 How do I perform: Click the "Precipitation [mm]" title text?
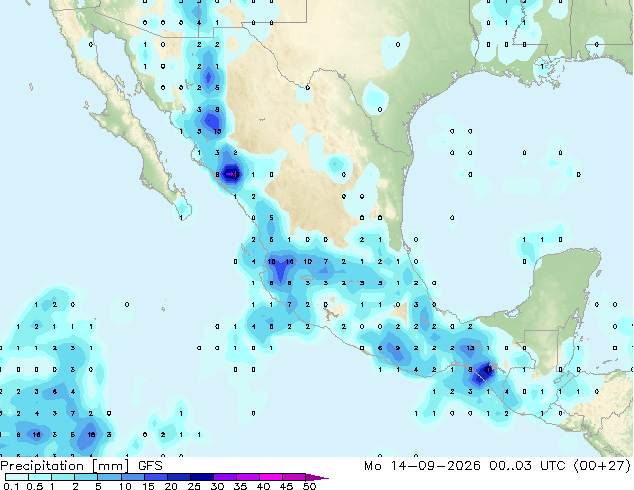tap(65, 466)
